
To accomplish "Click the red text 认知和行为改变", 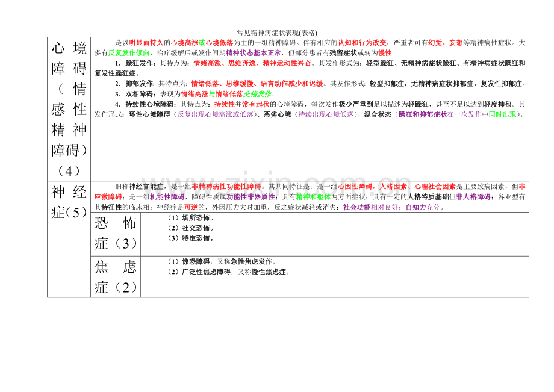I will [x=362, y=43].
